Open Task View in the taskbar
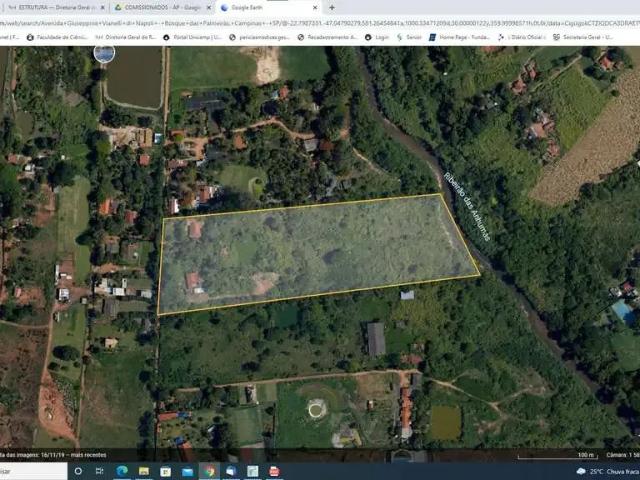 click(x=100, y=471)
